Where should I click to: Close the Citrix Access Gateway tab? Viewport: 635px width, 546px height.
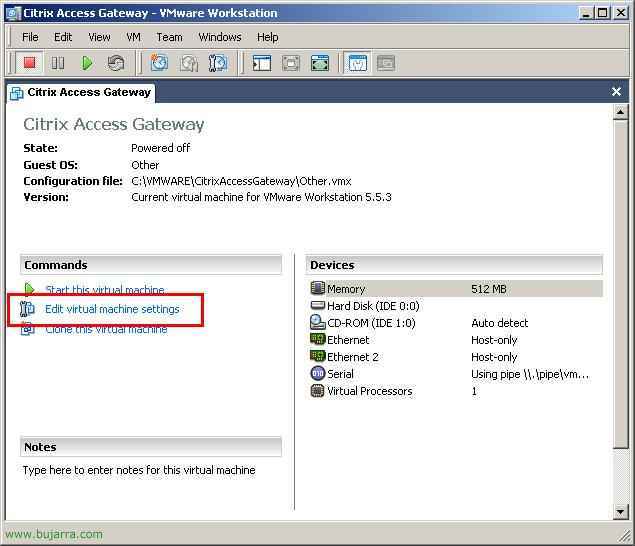[616, 92]
